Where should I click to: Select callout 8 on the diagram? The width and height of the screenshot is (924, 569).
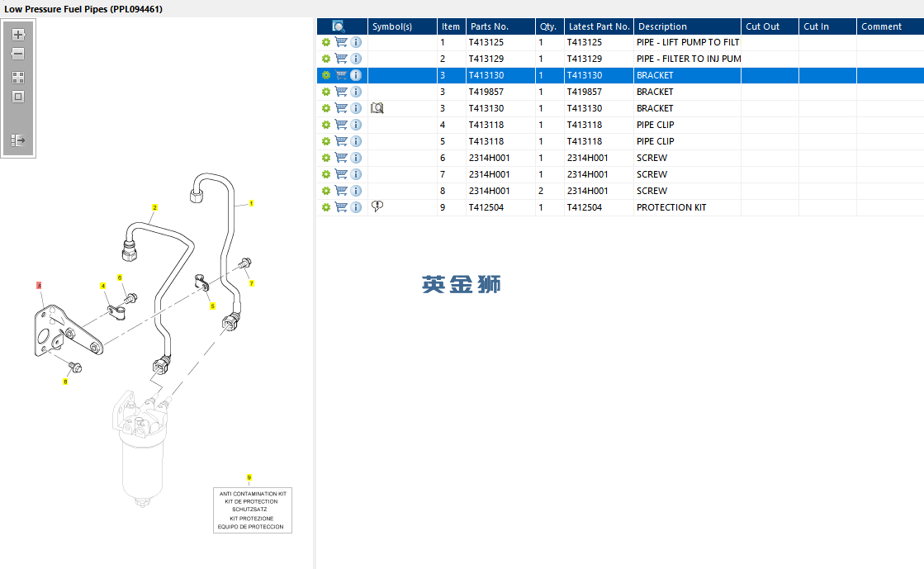pyautogui.click(x=65, y=382)
